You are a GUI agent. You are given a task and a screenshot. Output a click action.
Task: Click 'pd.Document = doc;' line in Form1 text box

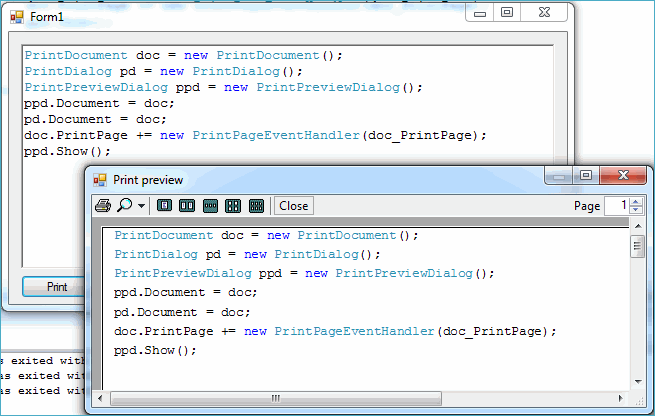pyautogui.click(x=95, y=119)
